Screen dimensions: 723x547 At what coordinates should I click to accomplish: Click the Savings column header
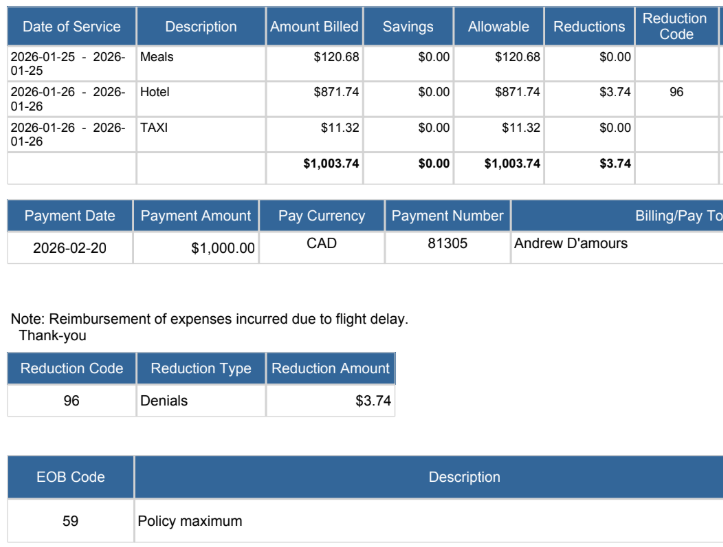tap(408, 27)
